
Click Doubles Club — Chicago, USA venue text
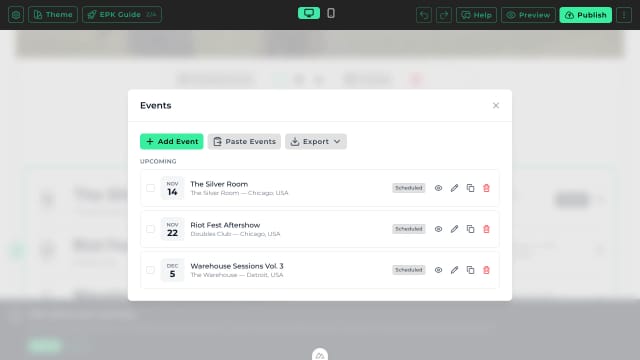click(236, 234)
